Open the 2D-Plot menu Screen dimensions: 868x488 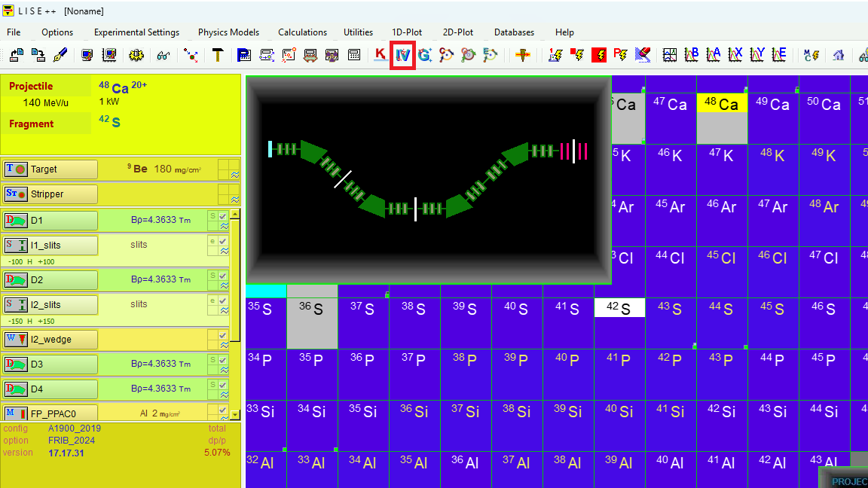458,32
